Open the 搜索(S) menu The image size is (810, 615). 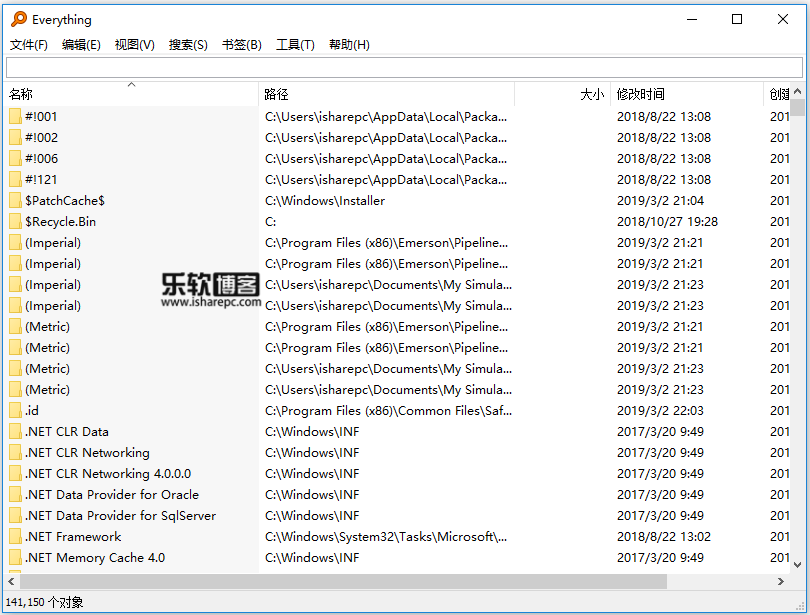point(188,45)
